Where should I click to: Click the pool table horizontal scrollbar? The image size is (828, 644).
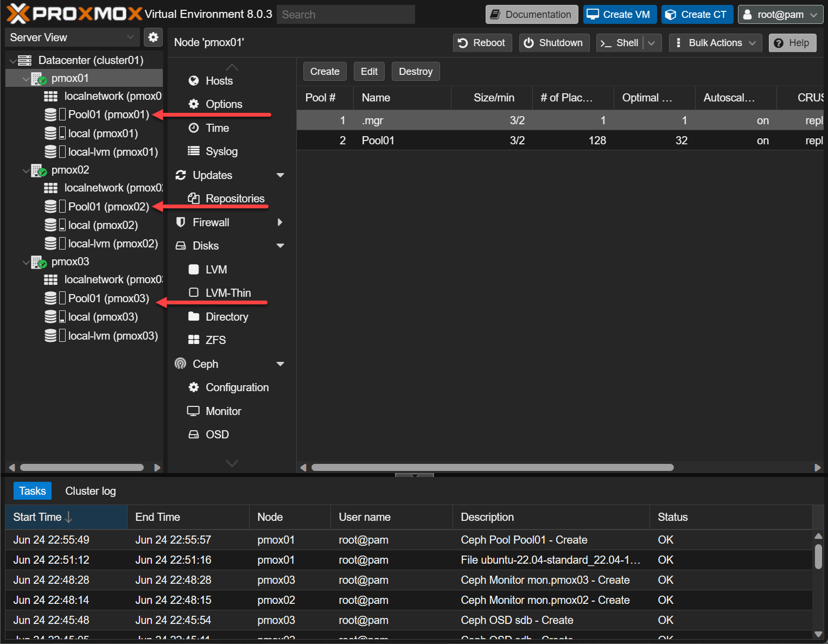coord(492,468)
